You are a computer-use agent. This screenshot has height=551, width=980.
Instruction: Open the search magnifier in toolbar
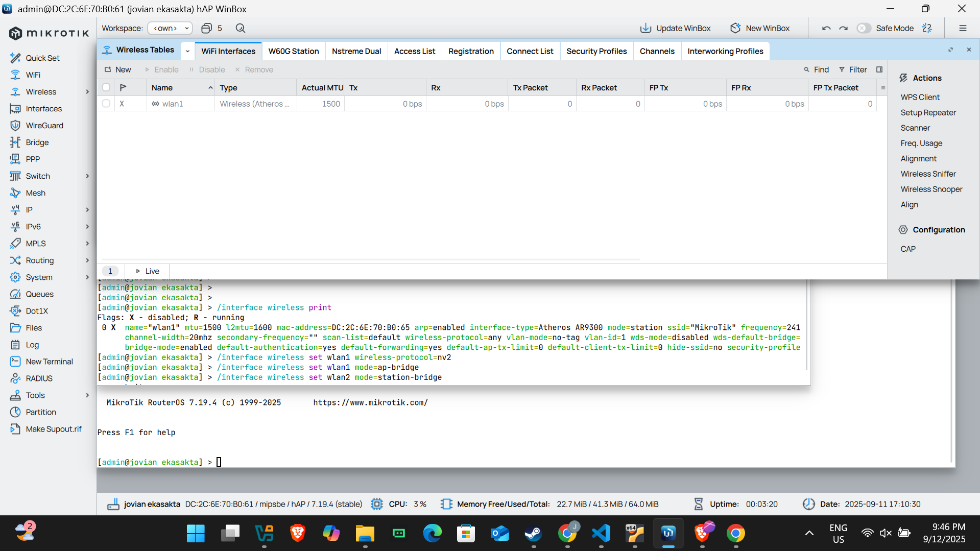point(241,28)
